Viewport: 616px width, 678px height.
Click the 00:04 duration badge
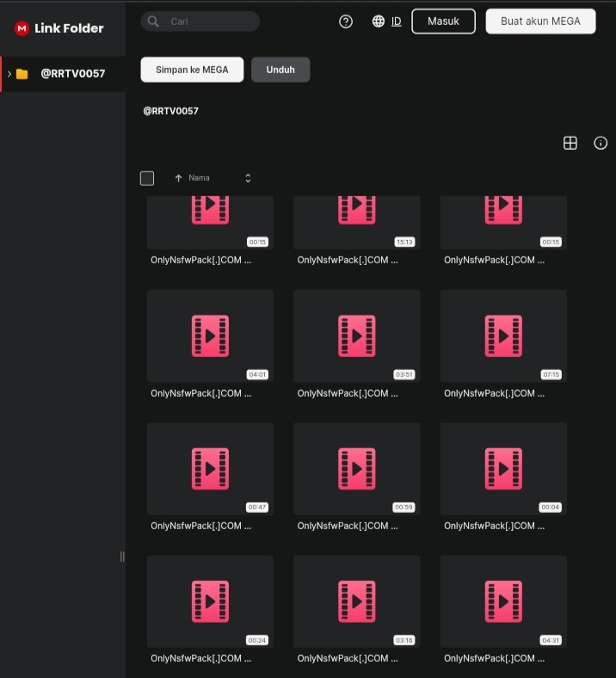coord(551,507)
